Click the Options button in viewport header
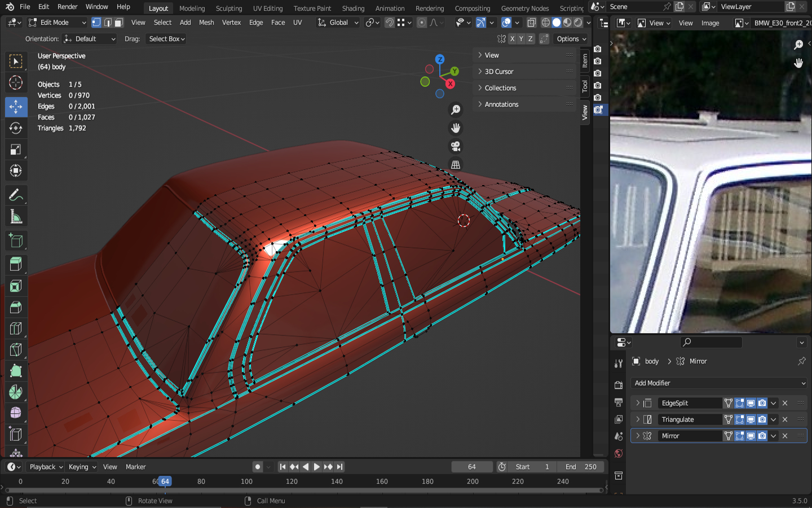This screenshot has width=812, height=508. (x=571, y=39)
